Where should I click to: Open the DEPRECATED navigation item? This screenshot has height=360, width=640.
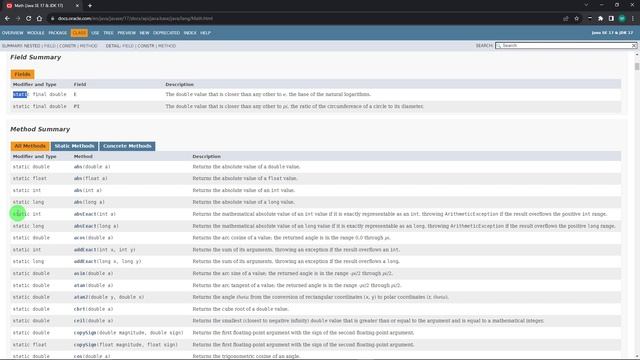click(x=167, y=33)
